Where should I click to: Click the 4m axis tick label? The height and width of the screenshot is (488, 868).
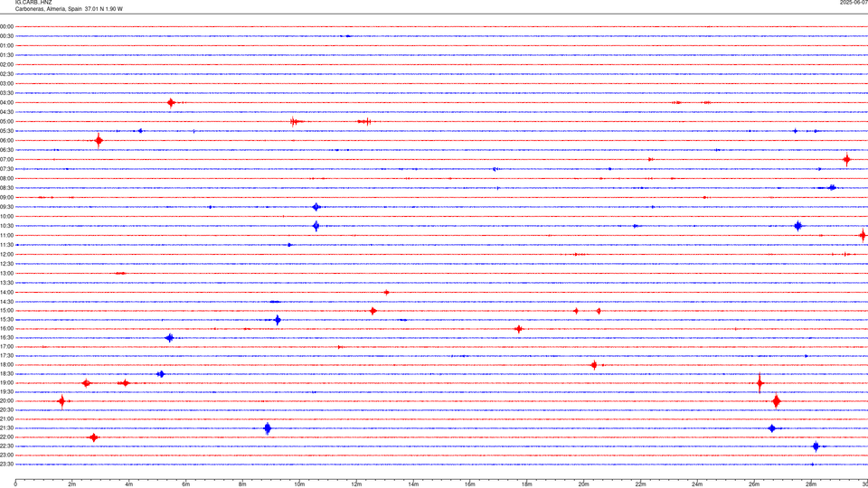(x=129, y=484)
